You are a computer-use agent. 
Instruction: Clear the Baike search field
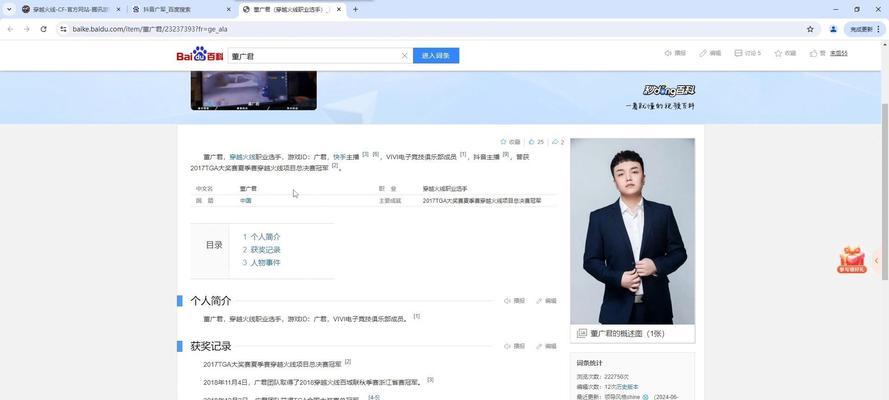coord(405,56)
